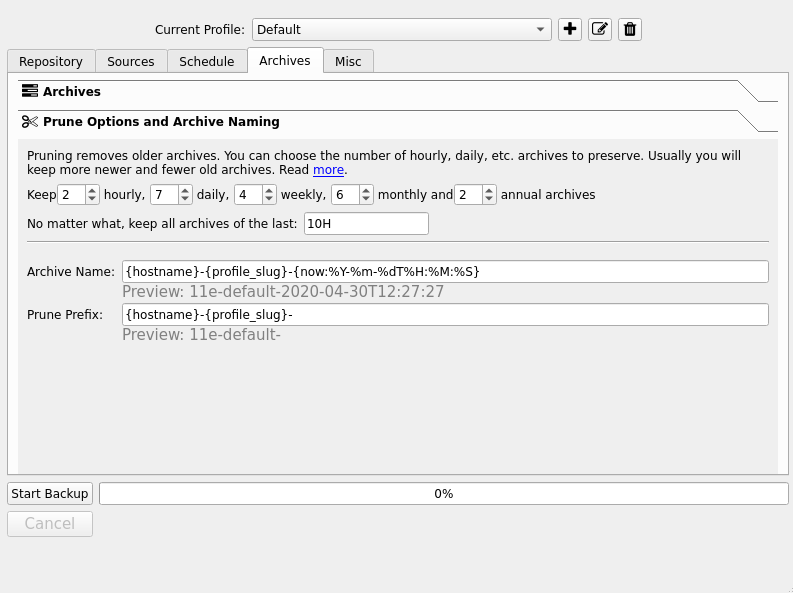Click the delete profile trash icon
The height and width of the screenshot is (593, 793).
630,29
